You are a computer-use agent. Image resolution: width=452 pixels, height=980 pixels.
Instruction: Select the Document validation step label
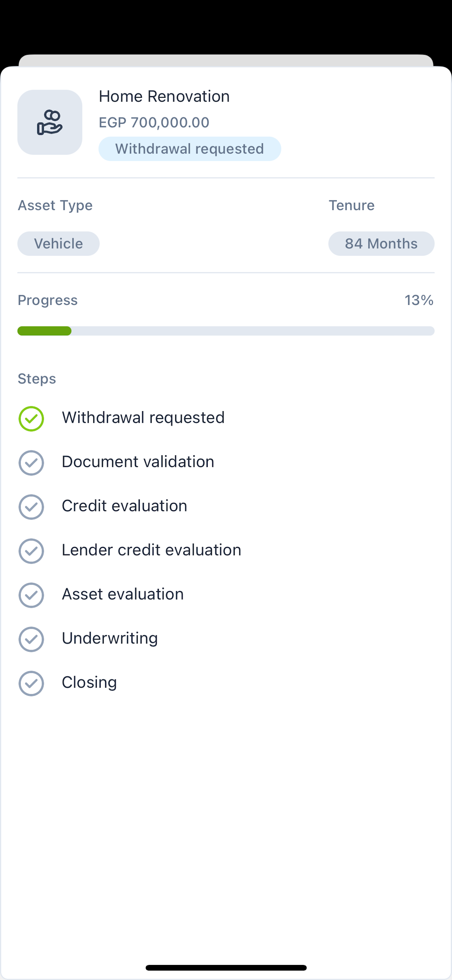(138, 462)
